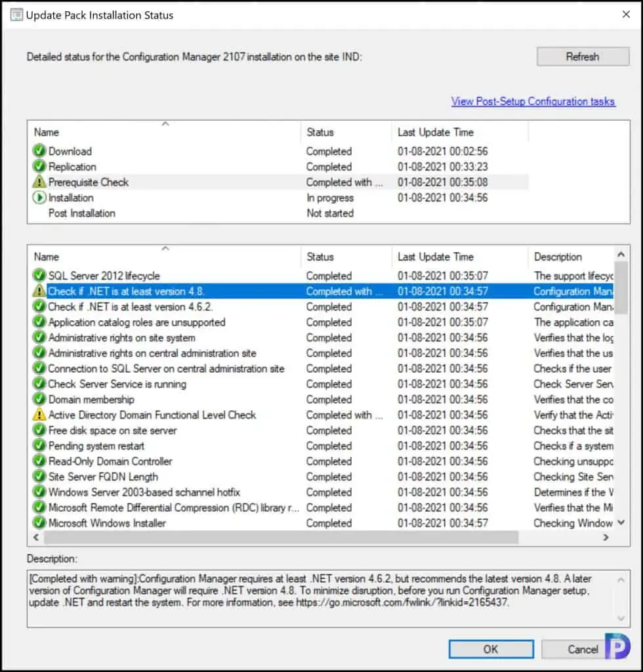
Task: Click check icon for Windows Server 2003-based schannel hotfix
Action: tap(39, 492)
